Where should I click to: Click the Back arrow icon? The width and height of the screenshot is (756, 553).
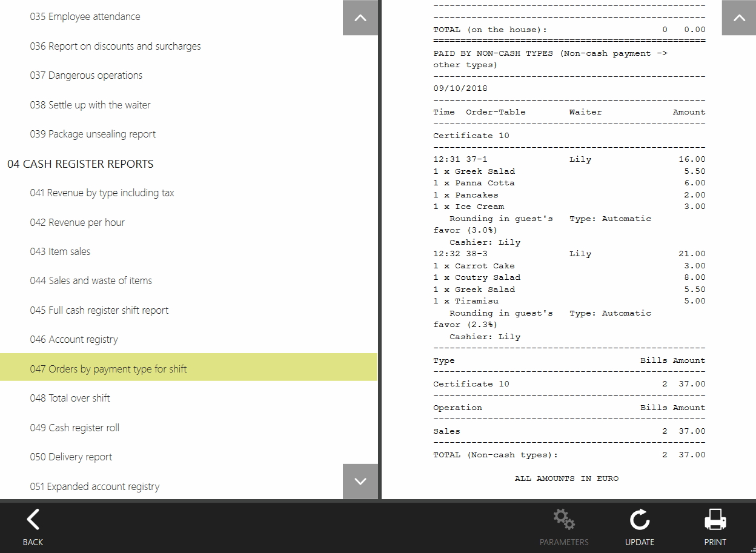[33, 520]
